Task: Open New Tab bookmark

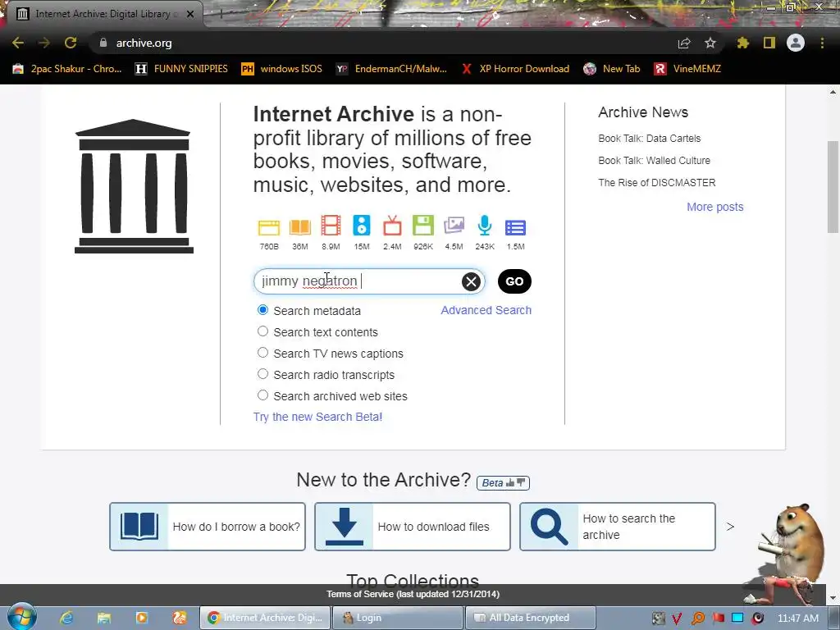Action: click(x=612, y=69)
